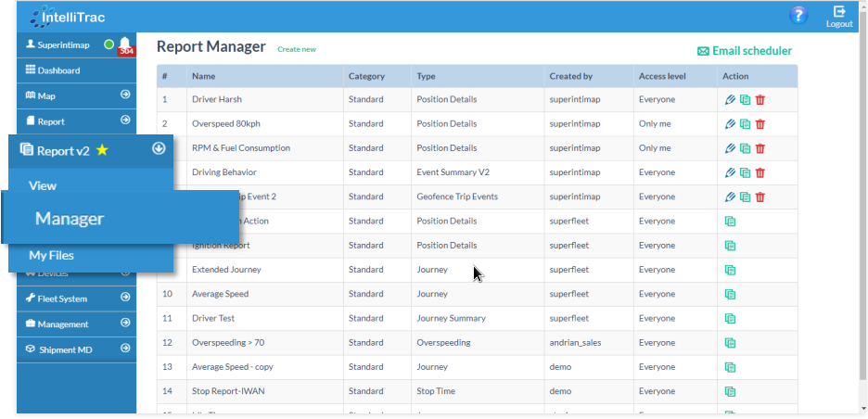The height and width of the screenshot is (419, 868).
Task: Edit the Driver Harsh report
Action: [x=730, y=99]
